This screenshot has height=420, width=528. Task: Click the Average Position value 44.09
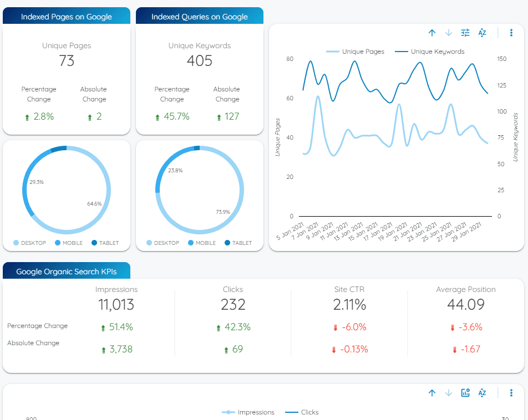(466, 305)
